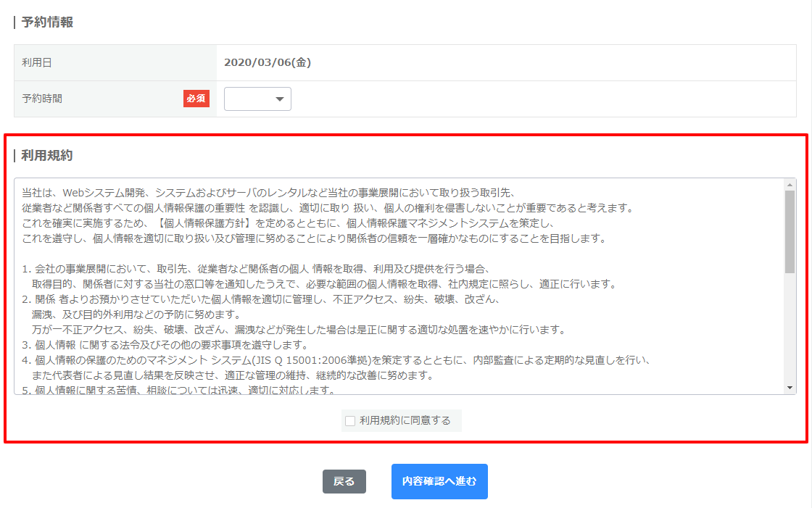Click the date 2020/03/06(金)
This screenshot has height=508, width=812.
[x=268, y=63]
